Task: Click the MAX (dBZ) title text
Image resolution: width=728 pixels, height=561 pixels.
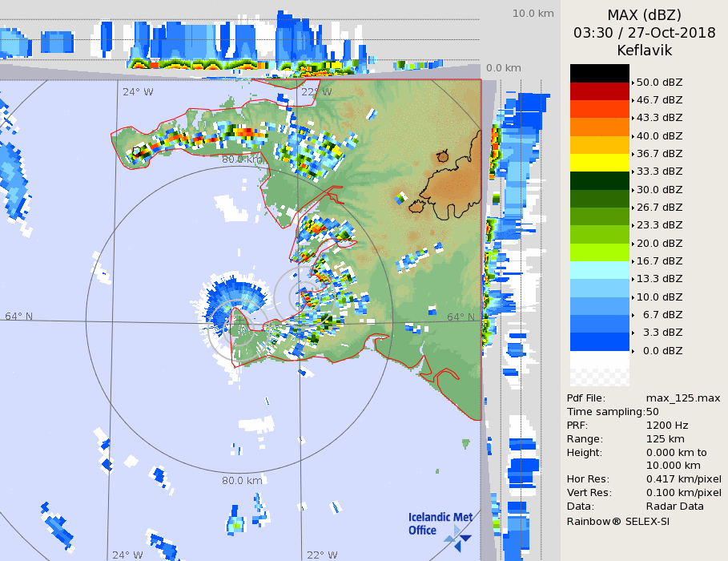Action: point(644,14)
